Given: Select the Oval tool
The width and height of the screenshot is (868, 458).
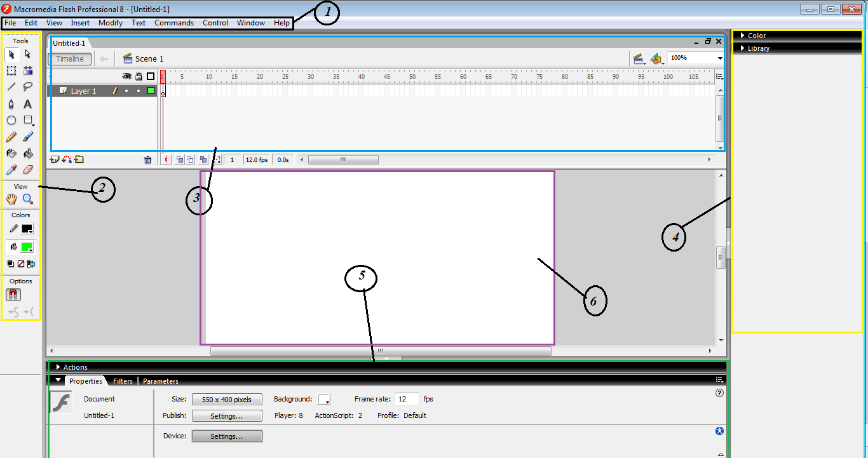Looking at the screenshot, I should pyautogui.click(x=11, y=120).
